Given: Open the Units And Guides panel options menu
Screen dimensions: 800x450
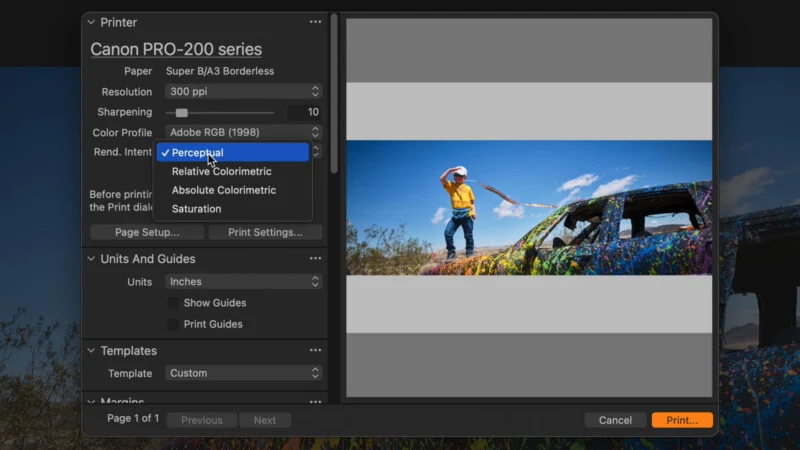Looking at the screenshot, I should click(x=315, y=259).
